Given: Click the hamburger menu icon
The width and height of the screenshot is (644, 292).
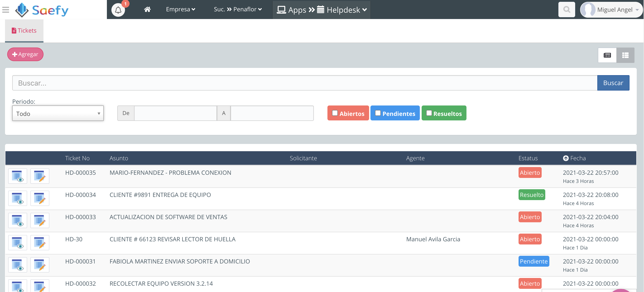Looking at the screenshot, I should [5, 10].
